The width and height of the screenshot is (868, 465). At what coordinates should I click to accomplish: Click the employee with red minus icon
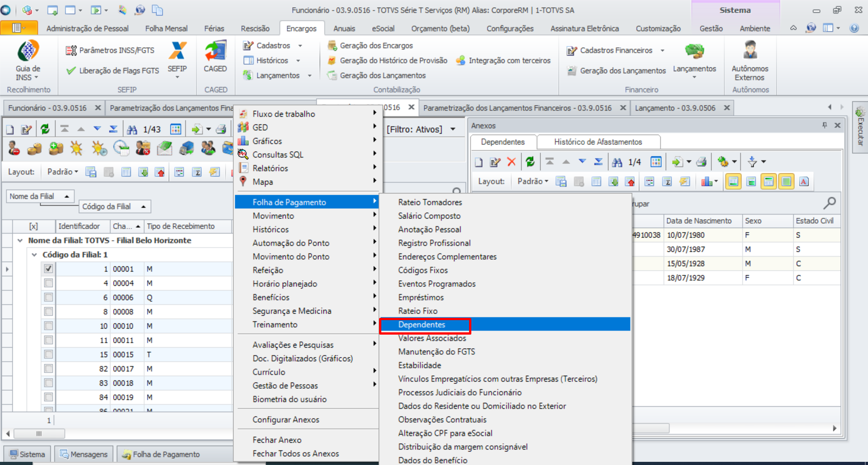pos(14,148)
